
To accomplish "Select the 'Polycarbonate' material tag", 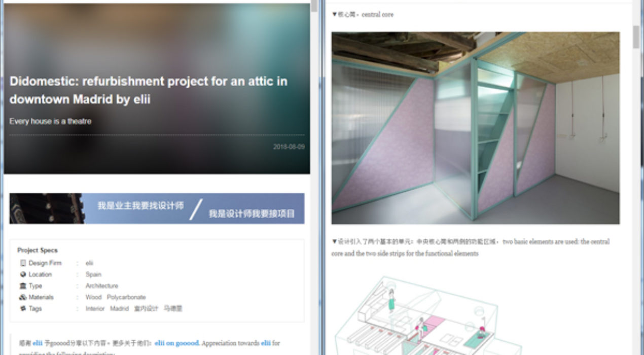I will click(126, 297).
